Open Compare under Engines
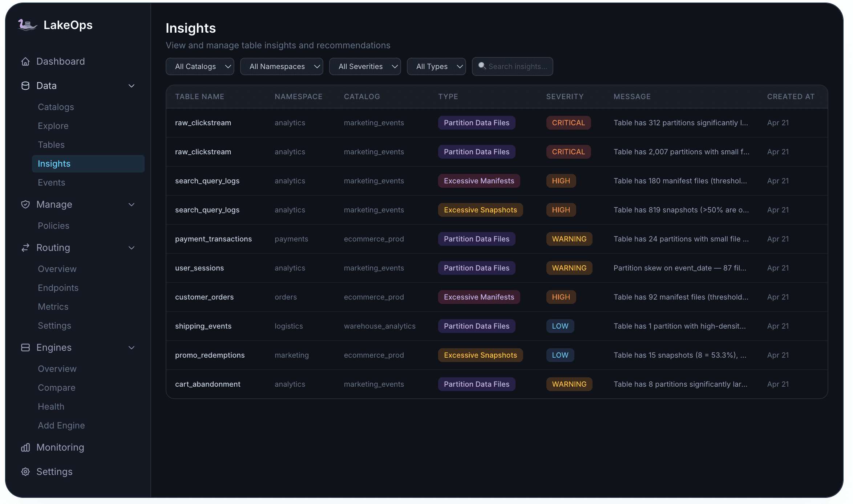Image resolution: width=853 pixels, height=504 pixels. (56, 388)
